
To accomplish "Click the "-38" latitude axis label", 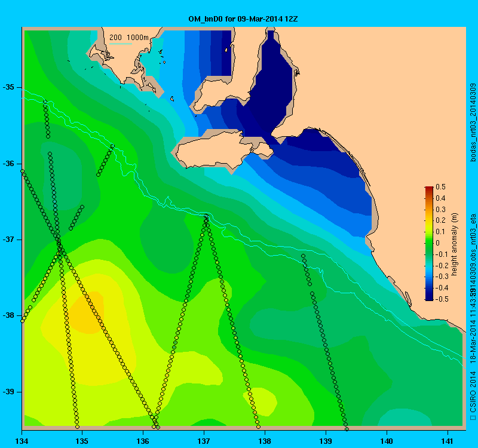I will (8, 316).
